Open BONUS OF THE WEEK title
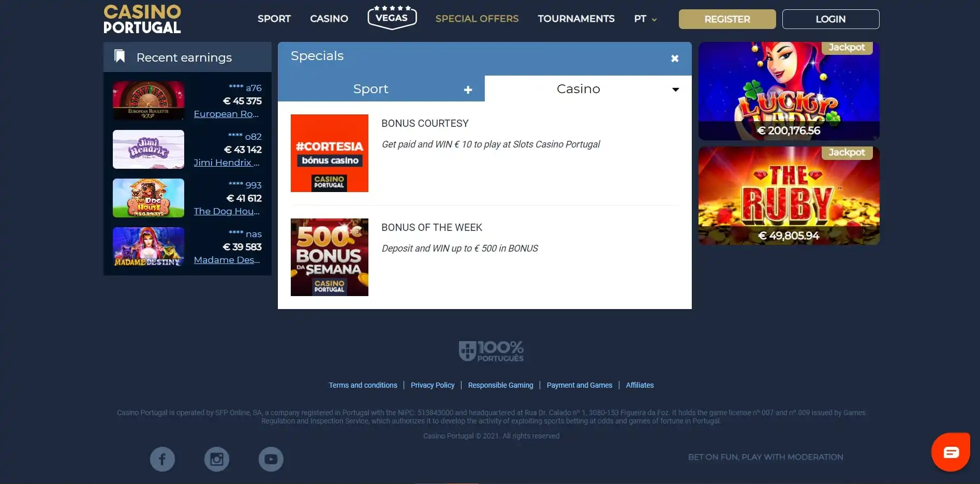Image resolution: width=980 pixels, height=484 pixels. (x=432, y=227)
